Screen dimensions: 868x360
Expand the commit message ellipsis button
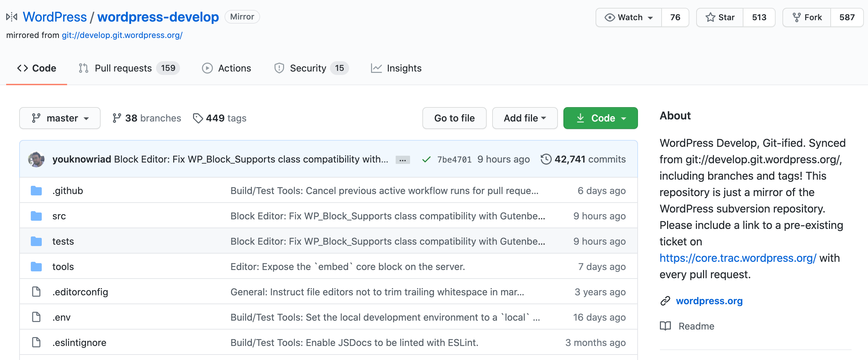point(403,160)
